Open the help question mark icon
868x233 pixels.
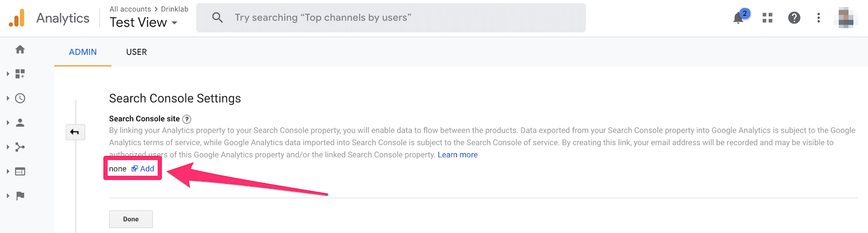pos(794,18)
